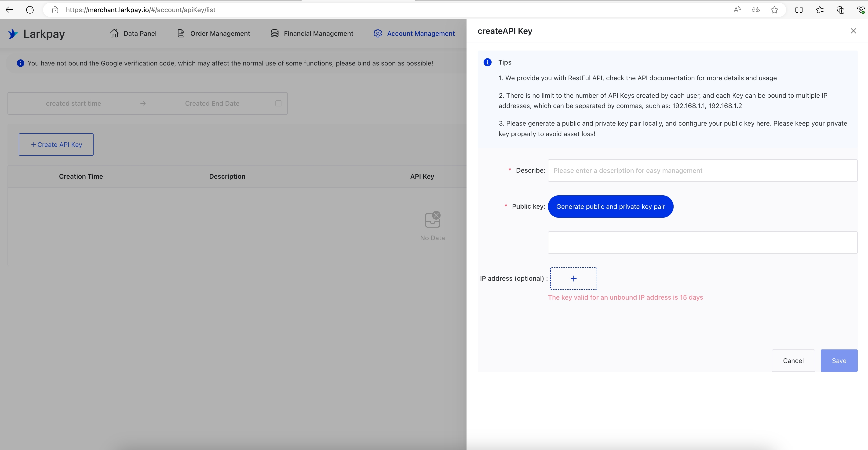Close the createAPI Key panel
This screenshot has width=868, height=450.
[853, 31]
